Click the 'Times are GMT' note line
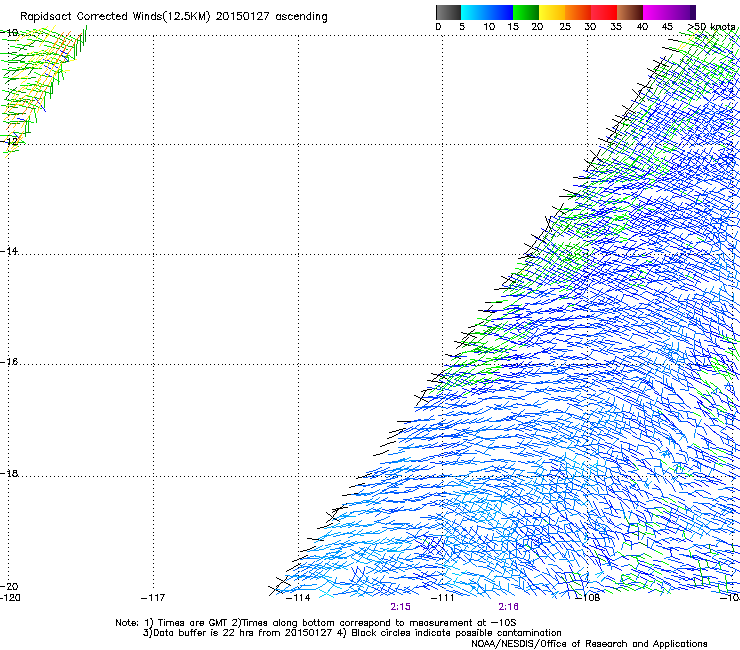The width and height of the screenshot is (740, 650). [x=316, y=623]
